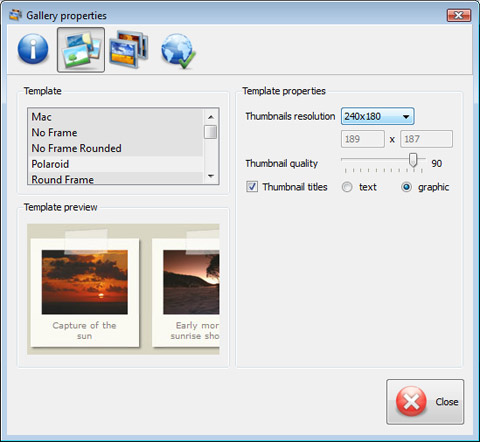This screenshot has width=480, height=442.
Task: Close the dialog via title bar X
Action: pyautogui.click(x=459, y=15)
